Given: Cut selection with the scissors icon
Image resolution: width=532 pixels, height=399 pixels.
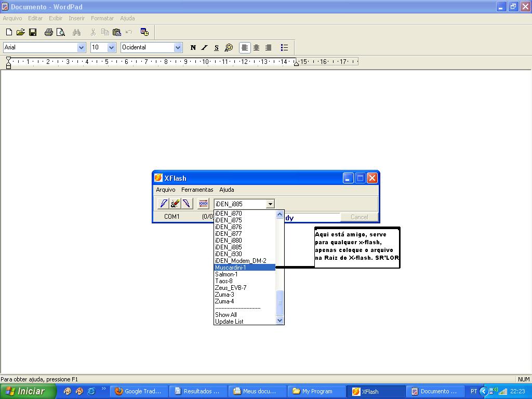Looking at the screenshot, I should [93, 32].
